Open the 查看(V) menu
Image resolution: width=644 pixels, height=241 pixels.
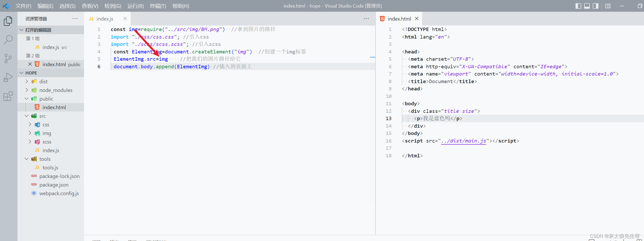coord(90,6)
